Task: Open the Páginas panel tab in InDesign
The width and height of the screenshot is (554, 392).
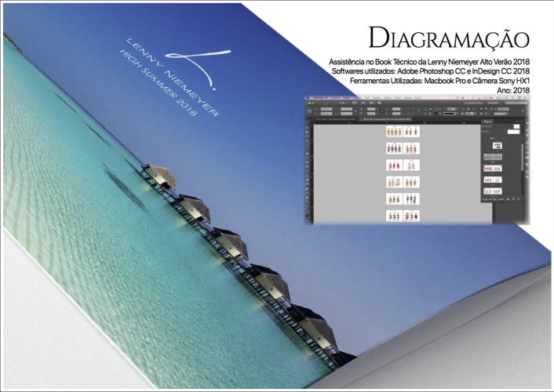Action: point(488,122)
